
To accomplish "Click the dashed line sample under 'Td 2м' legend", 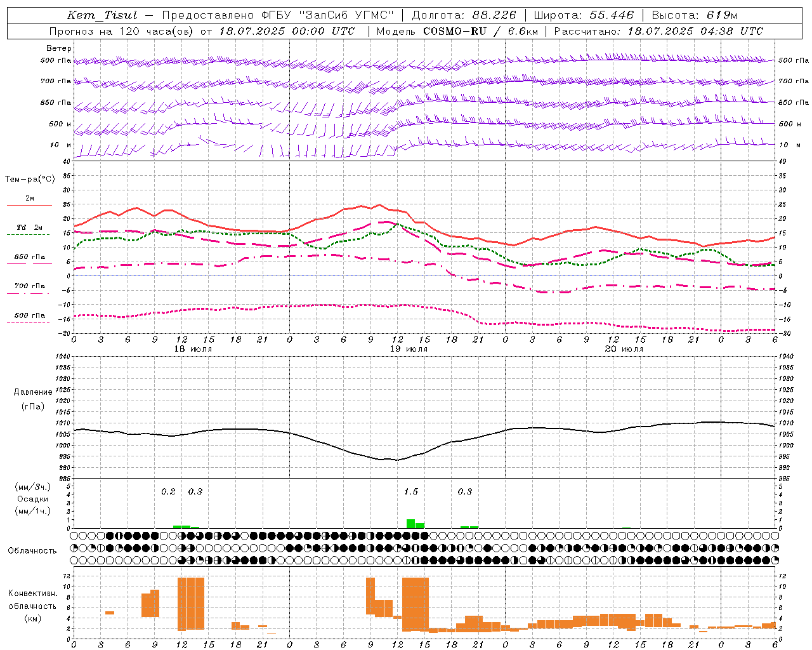I will click(29, 235).
